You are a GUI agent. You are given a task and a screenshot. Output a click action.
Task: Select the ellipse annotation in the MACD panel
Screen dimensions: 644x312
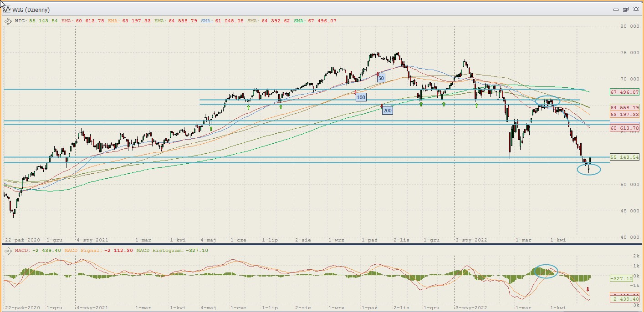(x=547, y=272)
